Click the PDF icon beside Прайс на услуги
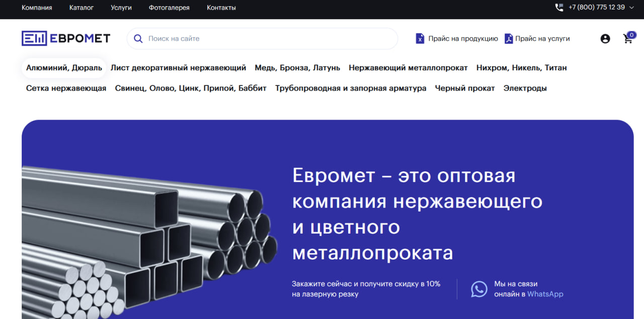Viewport: 644px width, 319px height. 509,39
